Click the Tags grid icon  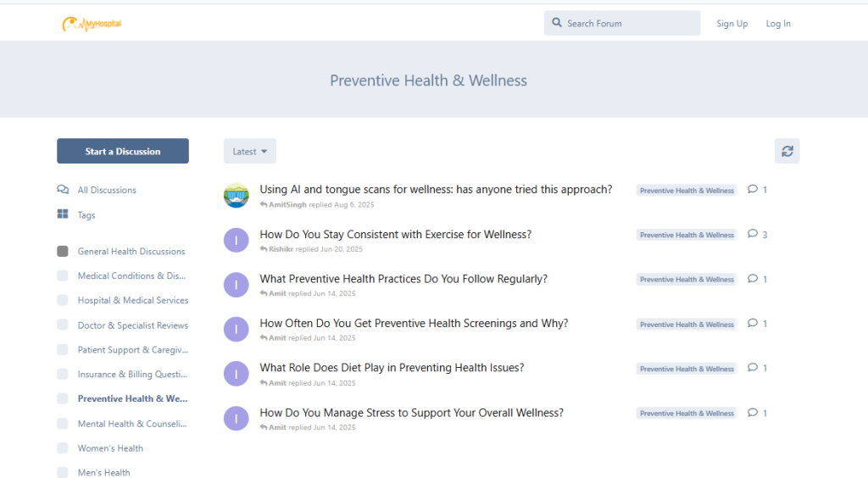click(63, 215)
